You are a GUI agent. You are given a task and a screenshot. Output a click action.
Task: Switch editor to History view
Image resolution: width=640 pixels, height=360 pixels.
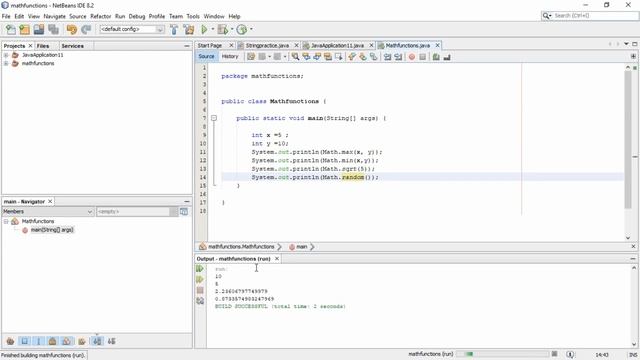click(230, 56)
